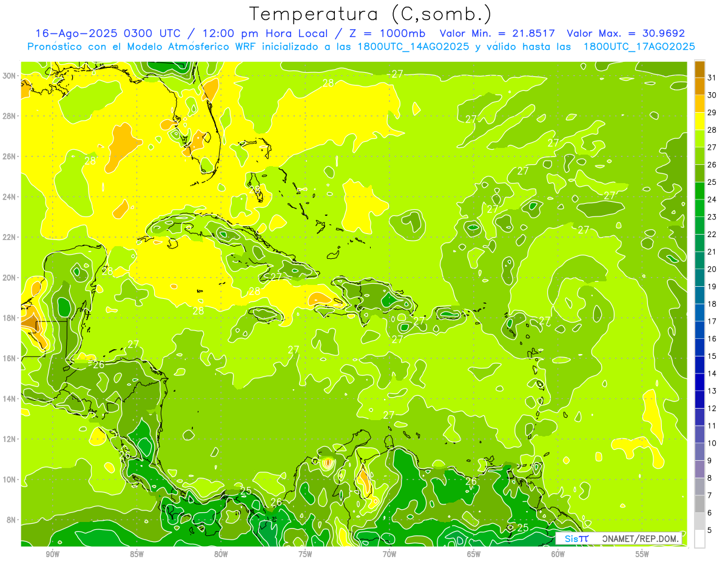
Task: Click the 8N latitude axis label
Action: pyautogui.click(x=12, y=520)
